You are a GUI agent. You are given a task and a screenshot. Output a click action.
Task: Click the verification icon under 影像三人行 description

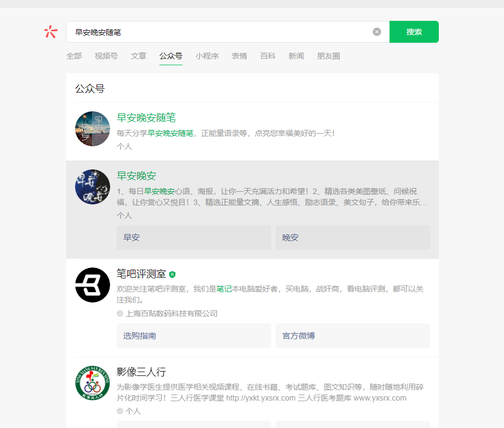pyautogui.click(x=120, y=411)
